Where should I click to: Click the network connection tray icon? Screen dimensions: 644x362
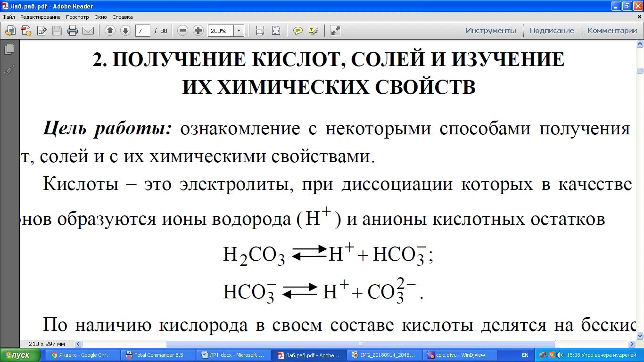pos(543,355)
